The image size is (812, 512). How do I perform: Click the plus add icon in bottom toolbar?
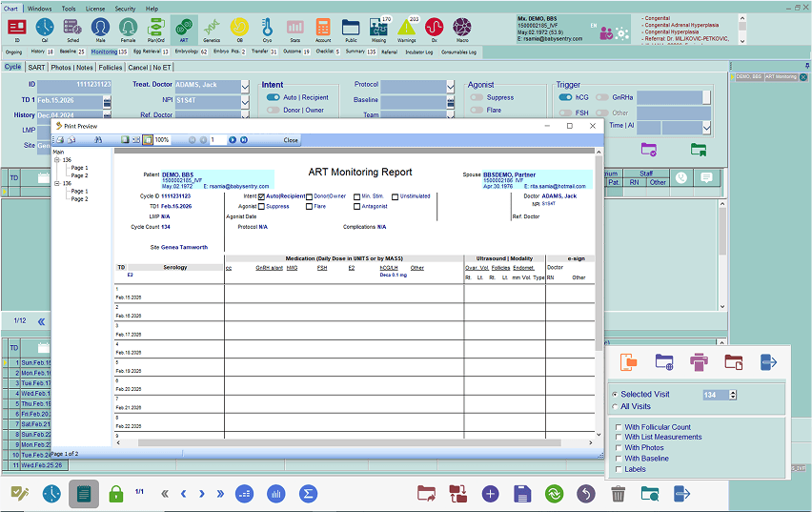click(490, 493)
